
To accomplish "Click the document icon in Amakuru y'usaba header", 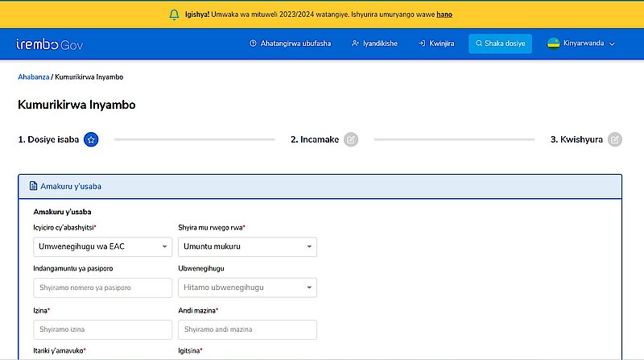I will coord(33,186).
